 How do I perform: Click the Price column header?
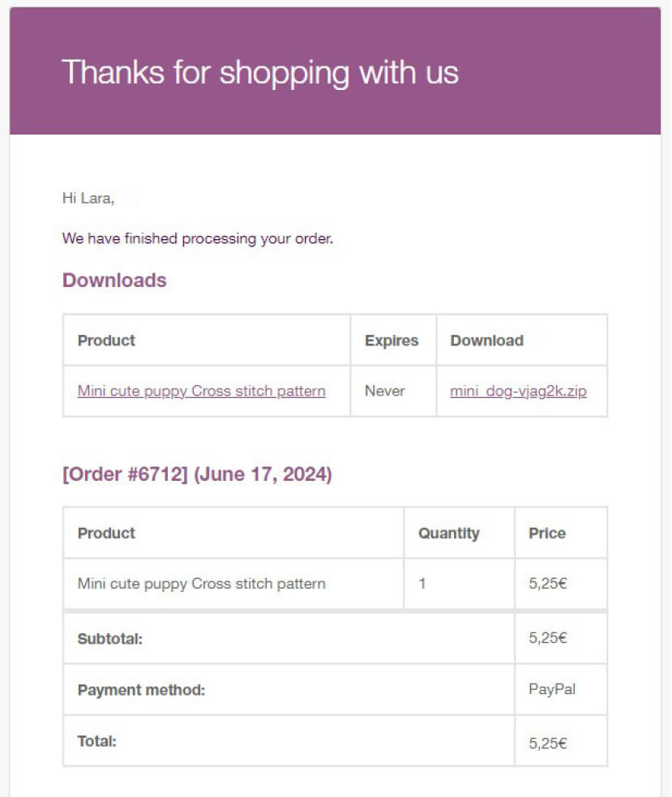tap(547, 533)
